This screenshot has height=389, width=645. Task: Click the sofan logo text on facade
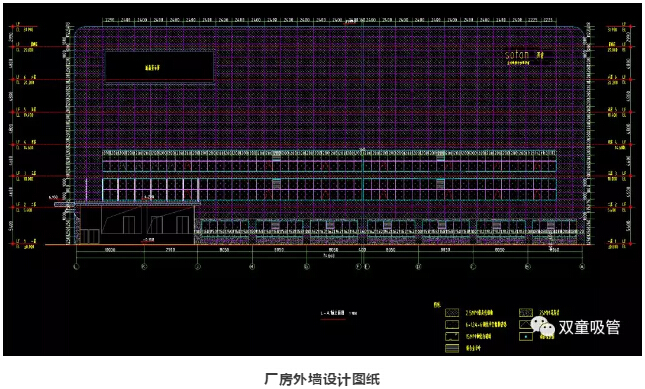tap(517, 54)
